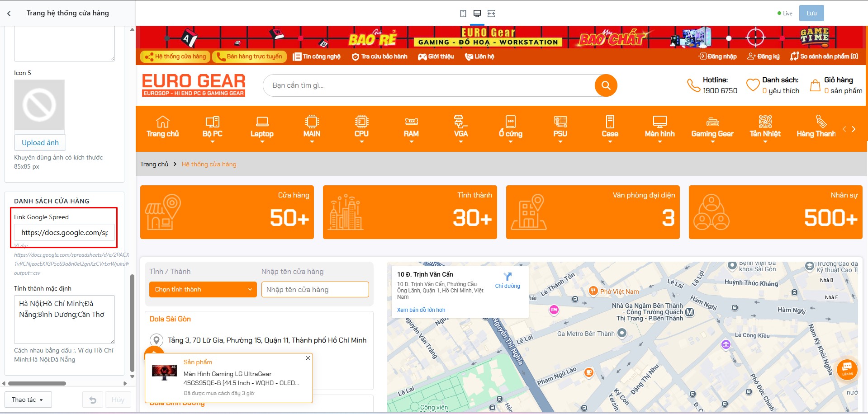Click the sidebar vertical scrollbar thumb
The height and width of the screenshot is (414, 868).
coord(132,323)
